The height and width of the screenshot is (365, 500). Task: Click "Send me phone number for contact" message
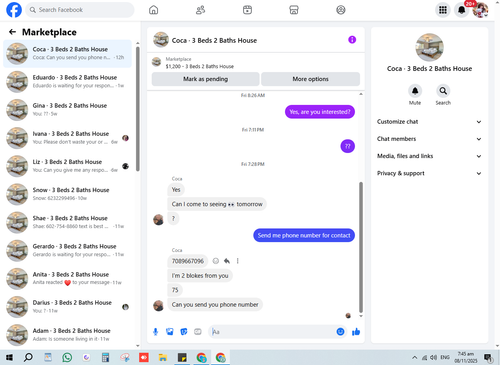click(x=304, y=235)
